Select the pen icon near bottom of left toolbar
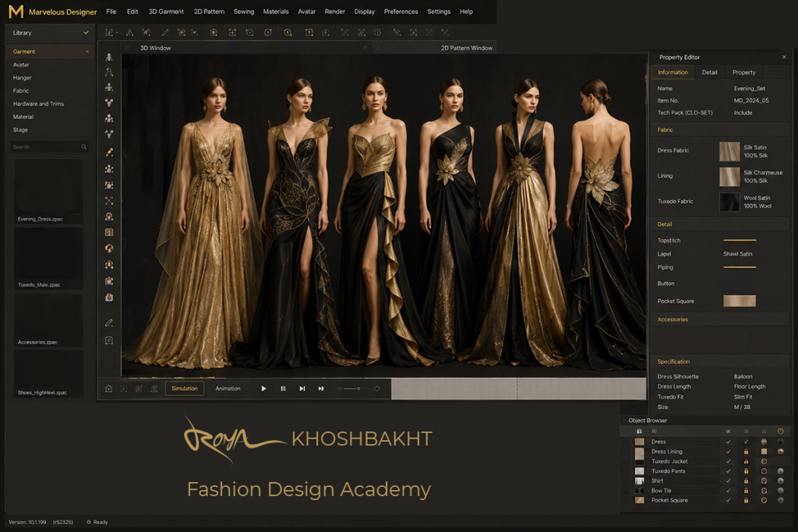The image size is (798, 532). 109,323
